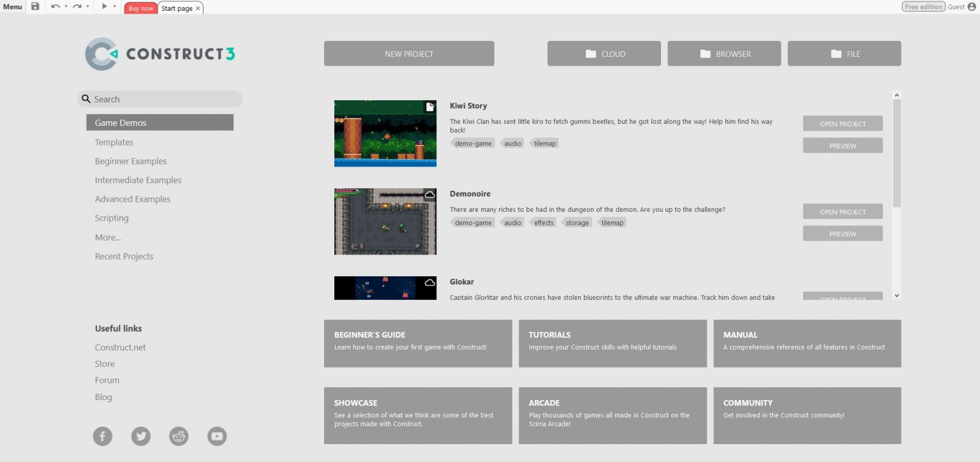Click the Glokar thumbnail

(x=385, y=288)
